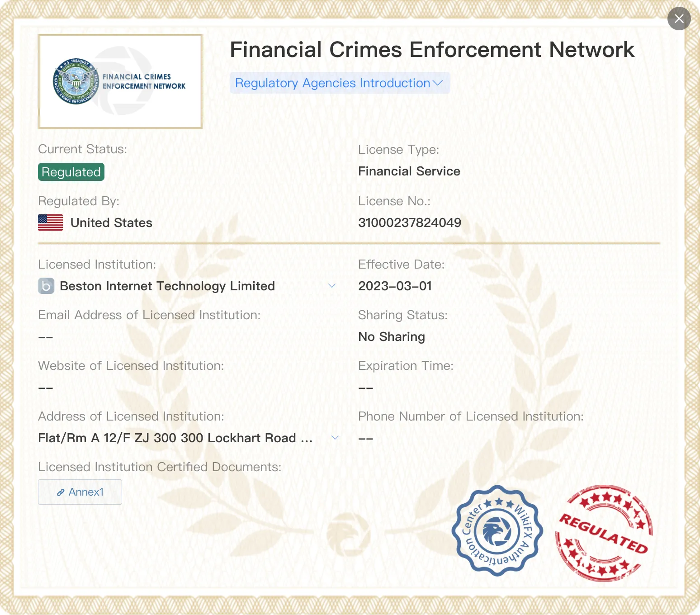Click the Licensed Institution Certified Documents label
700x615 pixels.
(160, 467)
